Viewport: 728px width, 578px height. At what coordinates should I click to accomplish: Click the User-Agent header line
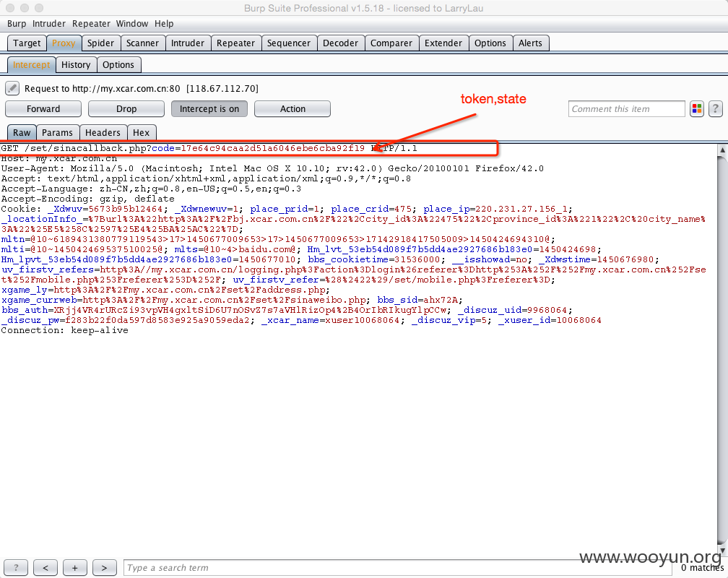coord(272,168)
